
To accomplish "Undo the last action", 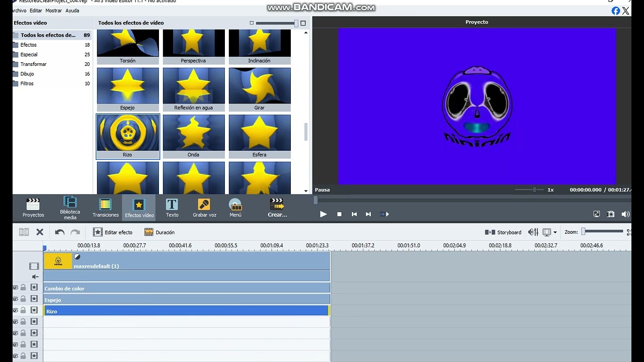I will point(60,232).
